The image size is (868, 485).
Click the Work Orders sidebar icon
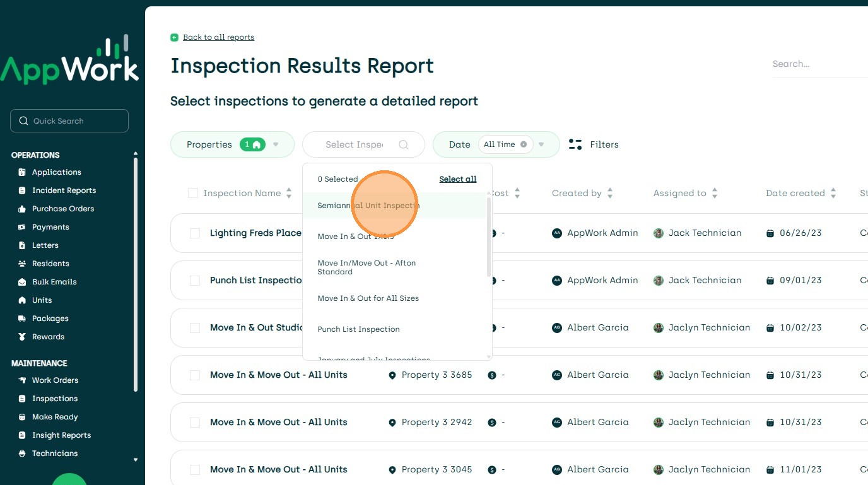click(x=23, y=380)
